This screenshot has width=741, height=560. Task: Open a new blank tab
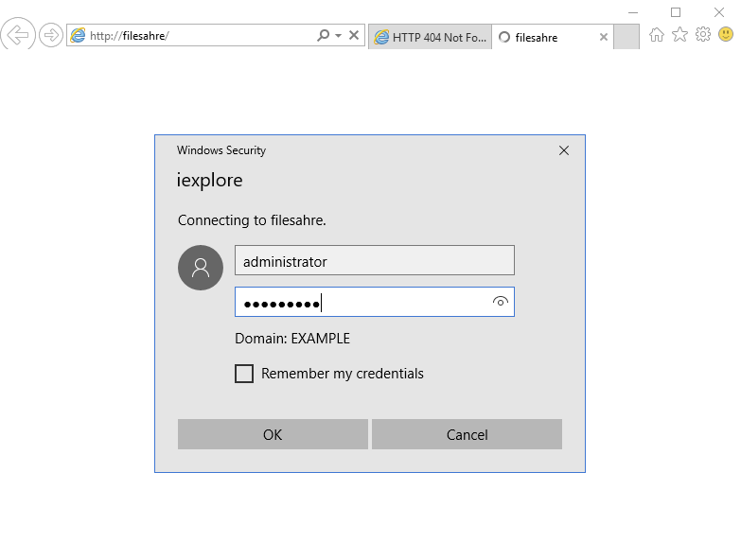coord(626,37)
